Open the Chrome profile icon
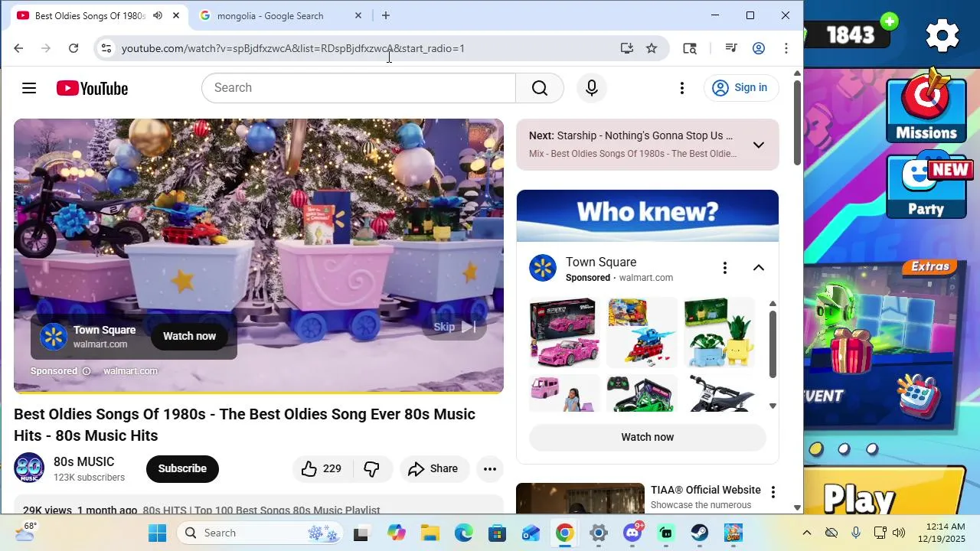The height and width of the screenshot is (551, 980). click(759, 48)
